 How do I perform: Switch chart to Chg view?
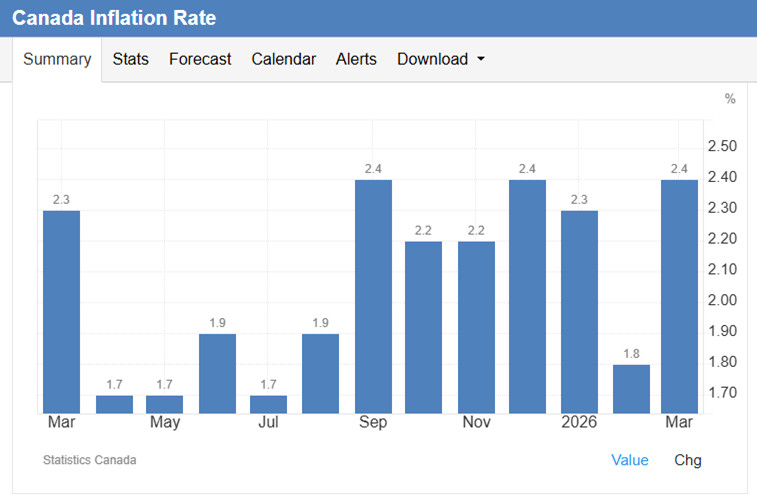687,460
